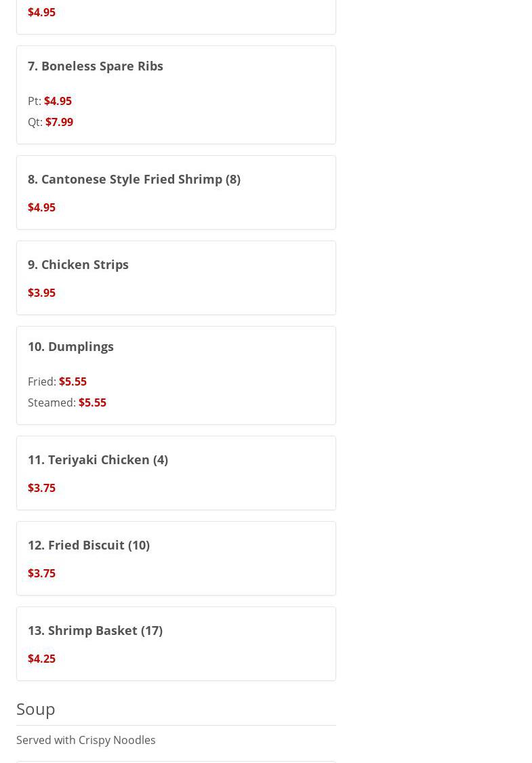Click the $3.75 price under Fried Biscuit
Screen dimensions: 532x763
coord(41,573)
